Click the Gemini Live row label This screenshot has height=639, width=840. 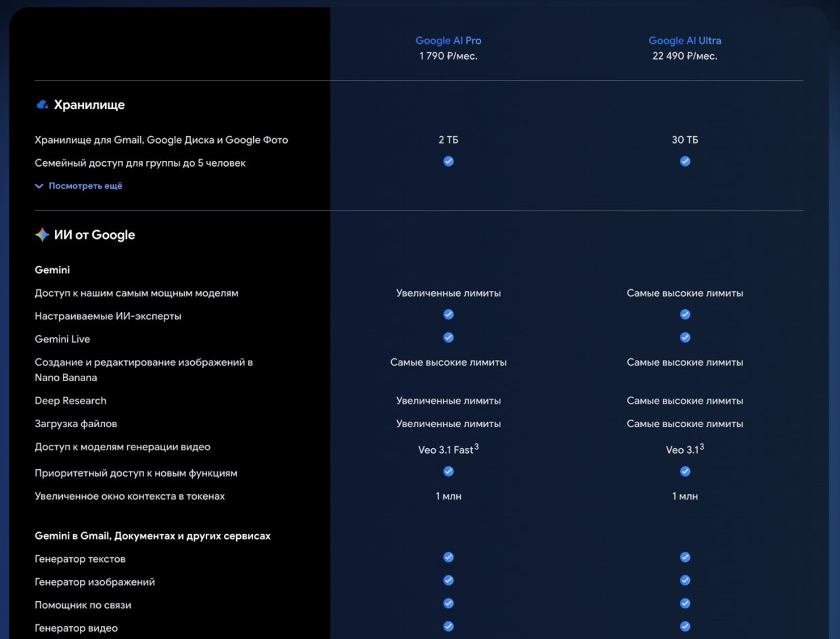[x=62, y=339]
